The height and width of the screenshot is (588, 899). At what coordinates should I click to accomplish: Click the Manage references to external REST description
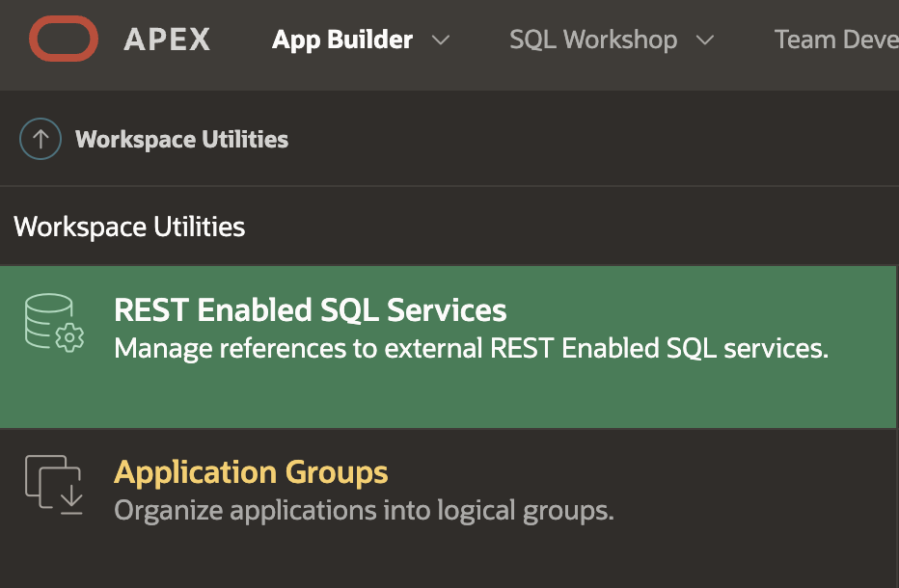pyautogui.click(x=471, y=348)
